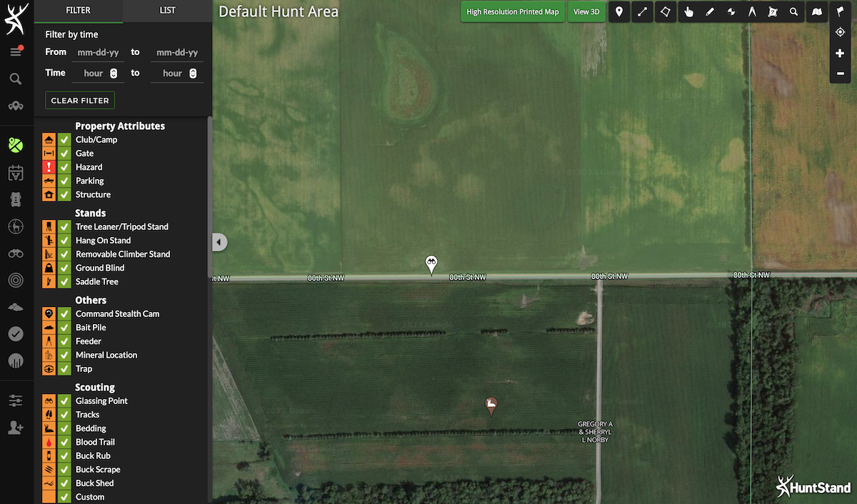Collapse the side panel with arrow handle

coord(219,242)
